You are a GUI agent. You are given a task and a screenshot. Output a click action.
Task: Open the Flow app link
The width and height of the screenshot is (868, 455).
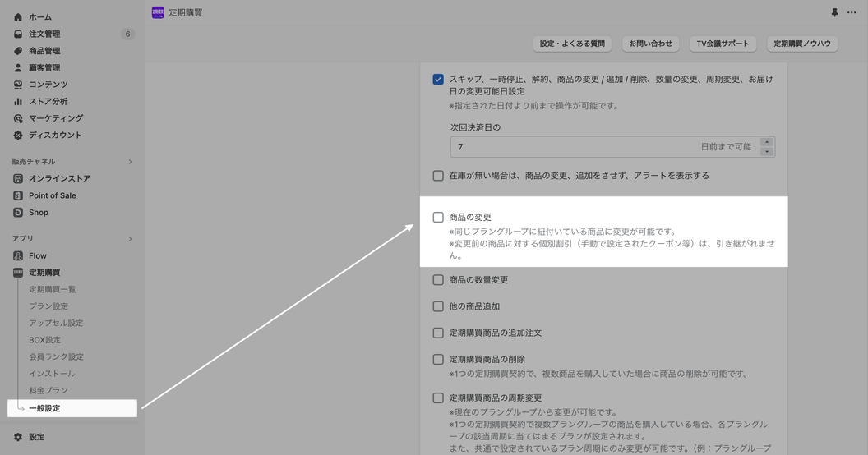(x=38, y=255)
